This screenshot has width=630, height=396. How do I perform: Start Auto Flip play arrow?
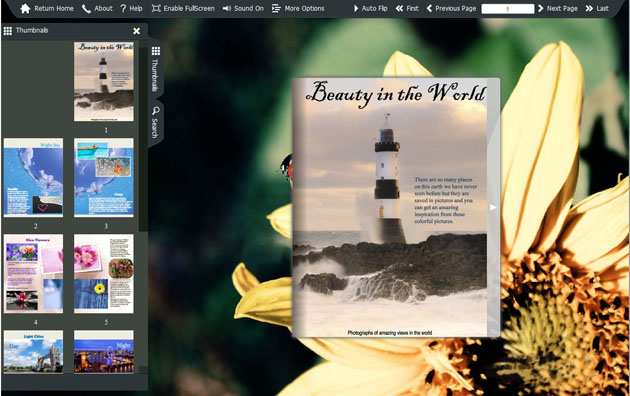point(356,8)
